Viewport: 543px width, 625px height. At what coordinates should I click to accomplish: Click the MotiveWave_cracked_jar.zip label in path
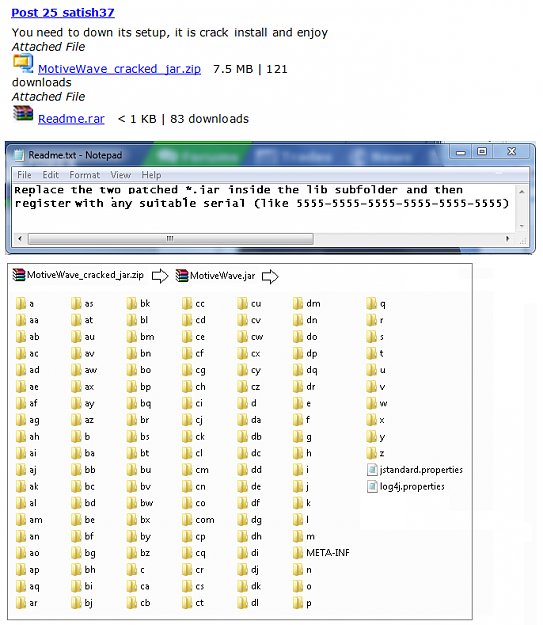pos(85,275)
